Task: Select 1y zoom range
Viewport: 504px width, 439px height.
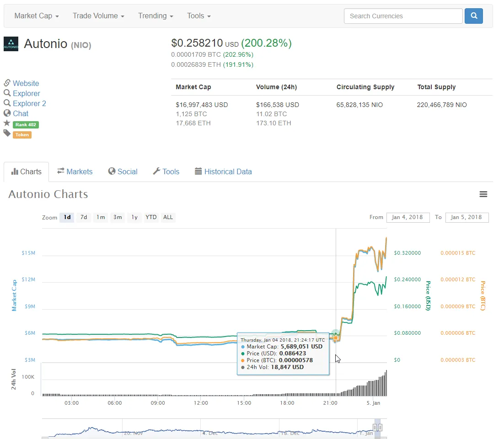Action: pyautogui.click(x=134, y=217)
